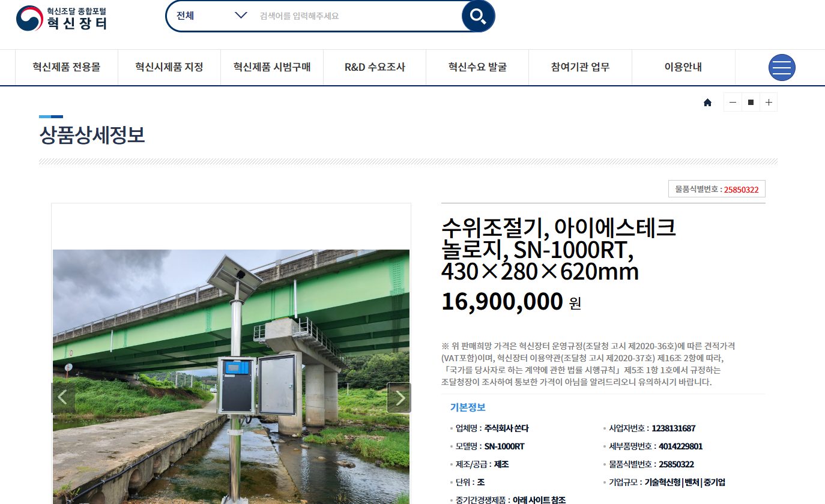Click 단위 조 entry
The image size is (825, 504).
pos(467,482)
